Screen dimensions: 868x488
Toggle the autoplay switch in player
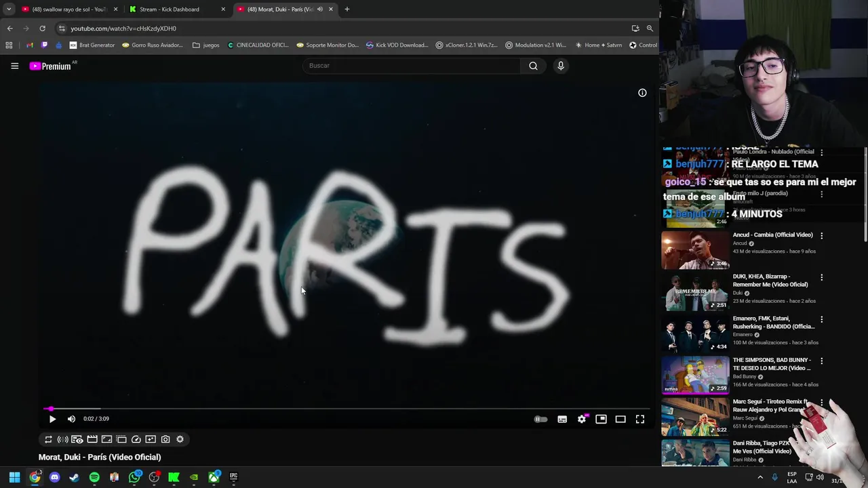540,420
